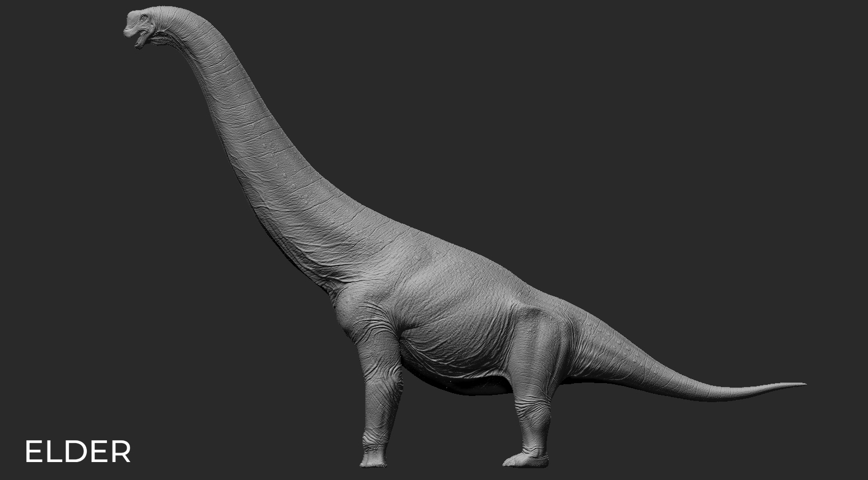Image resolution: width=868 pixels, height=480 pixels.
Task: Click the ELDER text label
Action: click(78, 452)
